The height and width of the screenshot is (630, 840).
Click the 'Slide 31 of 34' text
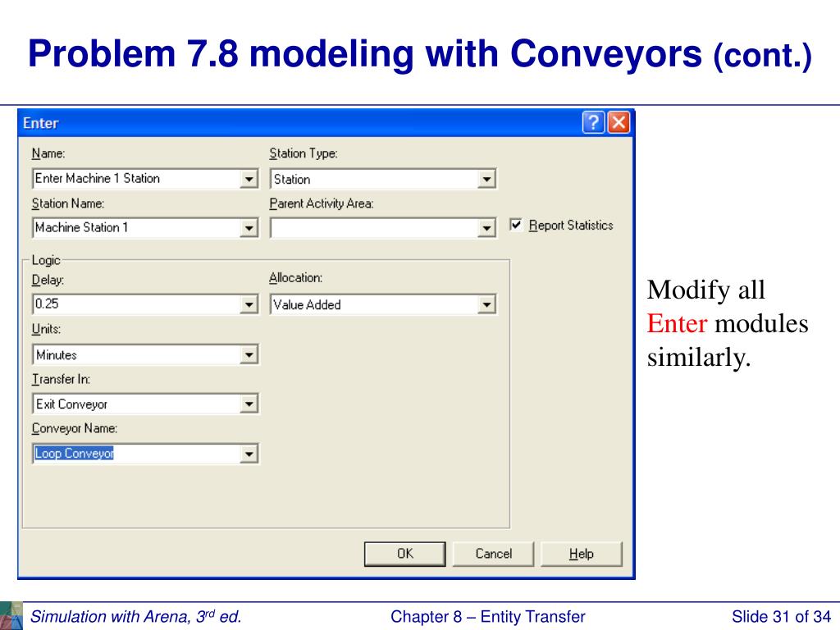[781, 617]
